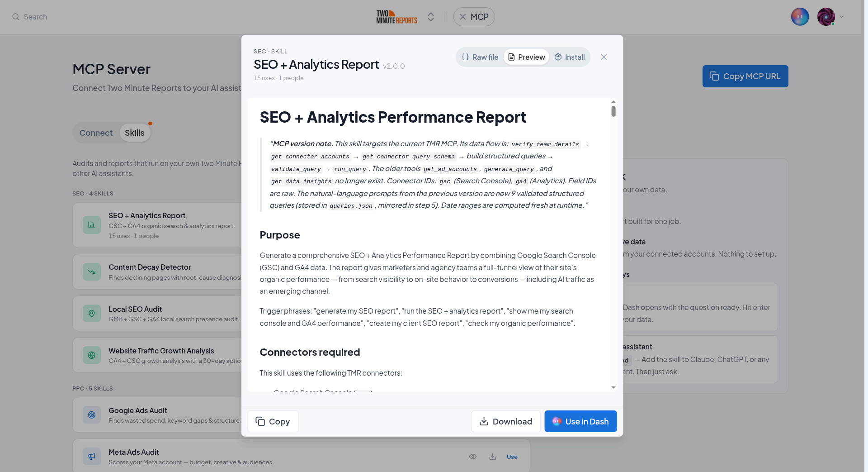The image size is (868, 472).
Task: Close the SEO + Analytics Report dialog
Action: [604, 57]
